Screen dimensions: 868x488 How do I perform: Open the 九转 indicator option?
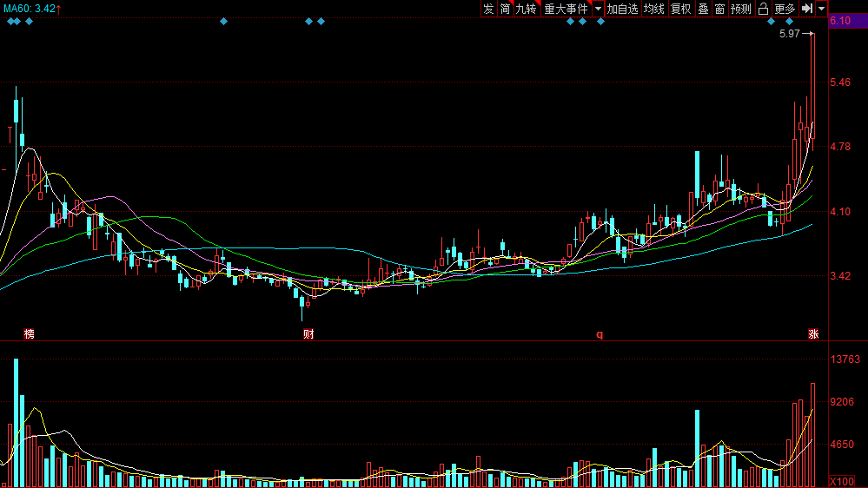click(x=526, y=9)
